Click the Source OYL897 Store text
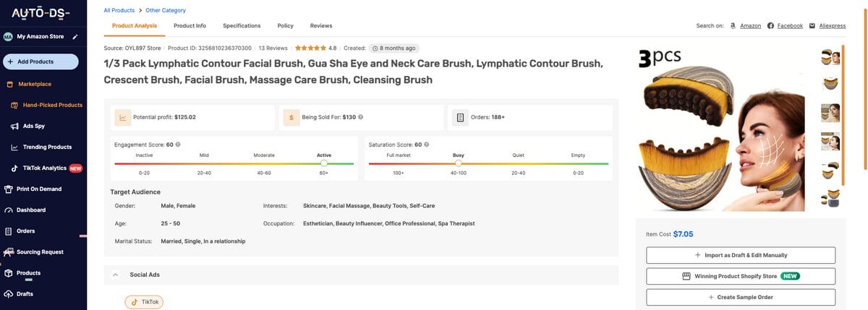Image resolution: width=868 pixels, height=310 pixels. point(132,48)
